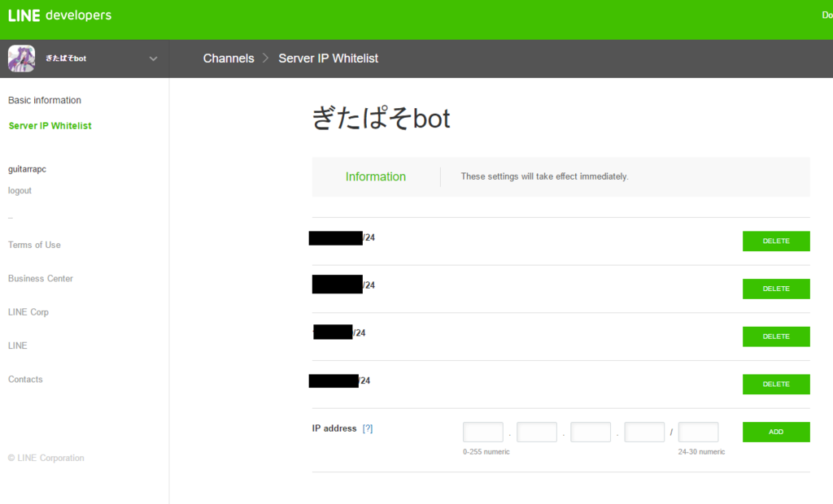833x504 pixels.
Task: Click the '0-255 numeric' hint text
Action: pyautogui.click(x=486, y=452)
